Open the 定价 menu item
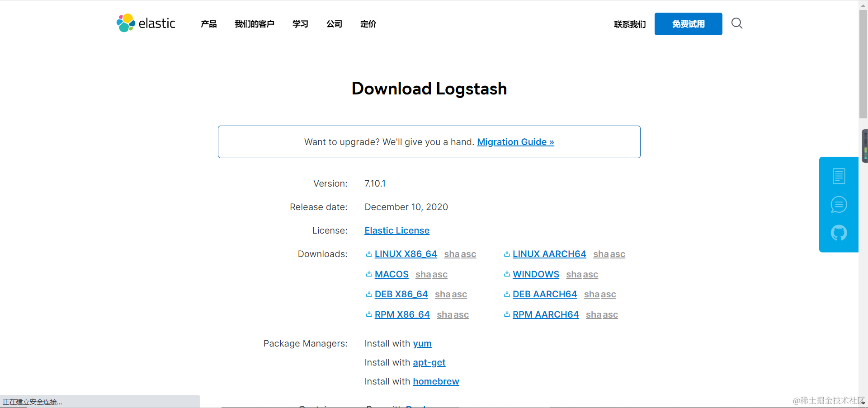This screenshot has width=868, height=408. (368, 24)
